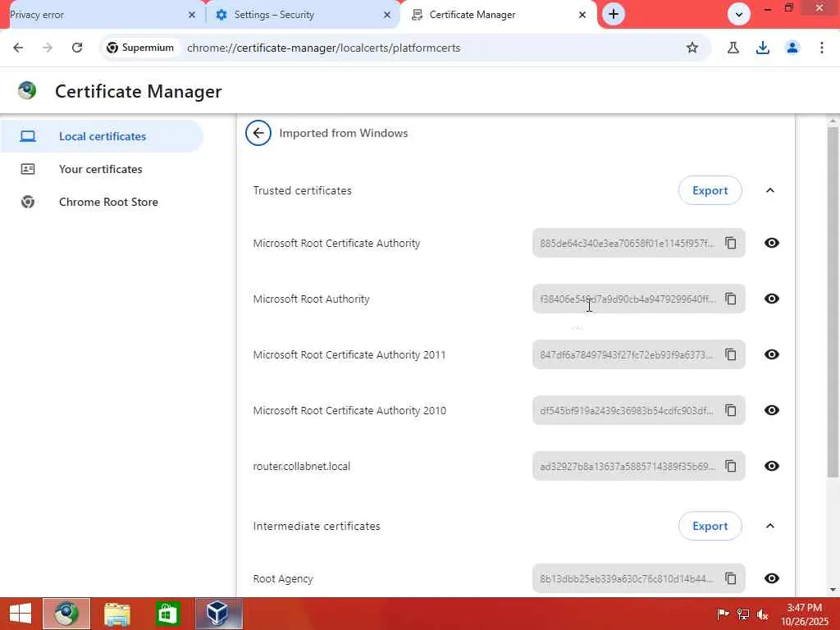View the router.collabnet.local certificate

771,466
